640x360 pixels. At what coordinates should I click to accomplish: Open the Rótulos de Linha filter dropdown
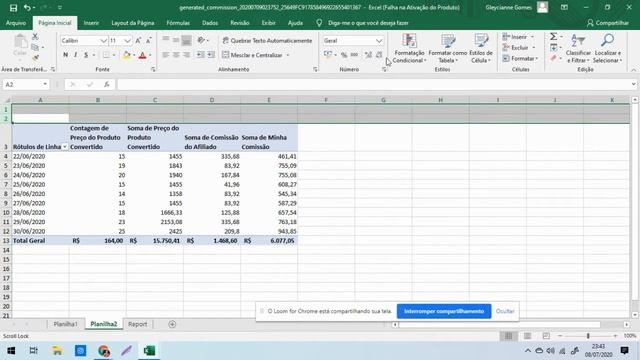[x=65, y=147]
